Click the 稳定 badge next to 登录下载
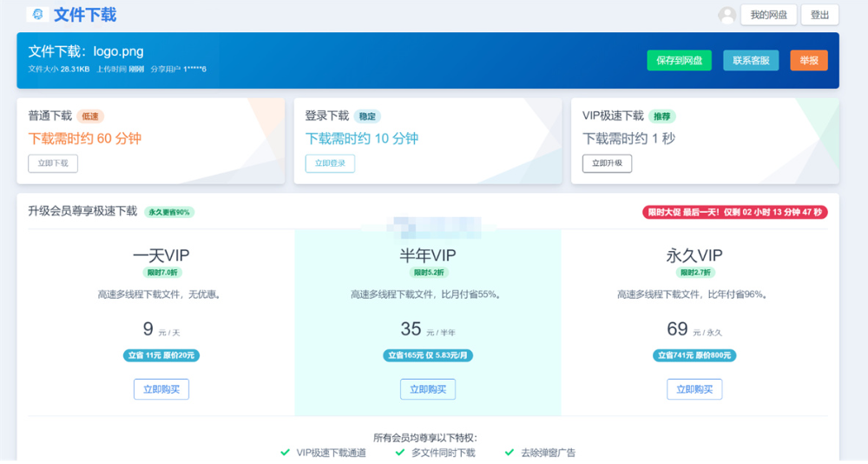Image resolution: width=868 pixels, height=464 pixels. (367, 116)
